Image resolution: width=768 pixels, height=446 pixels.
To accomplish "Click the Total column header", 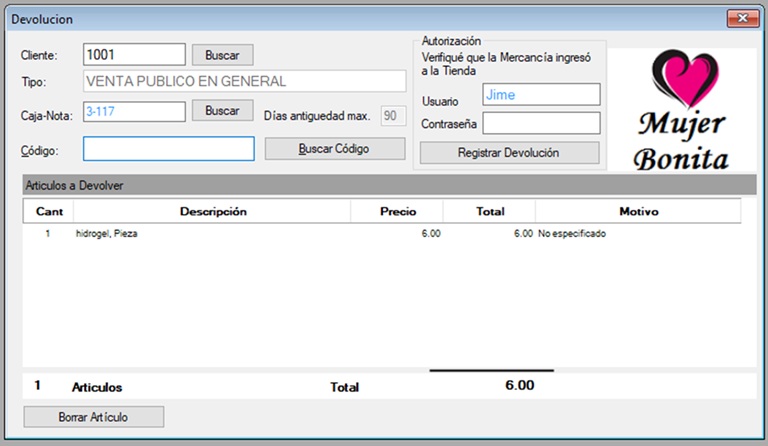I will 489,211.
